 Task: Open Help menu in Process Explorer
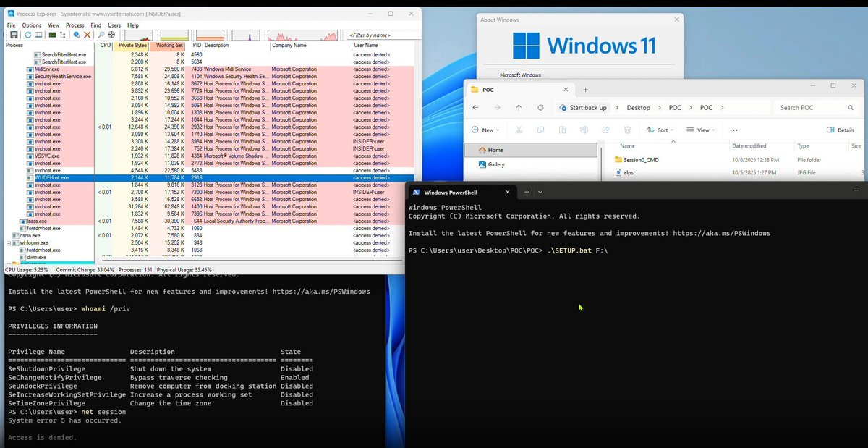133,25
